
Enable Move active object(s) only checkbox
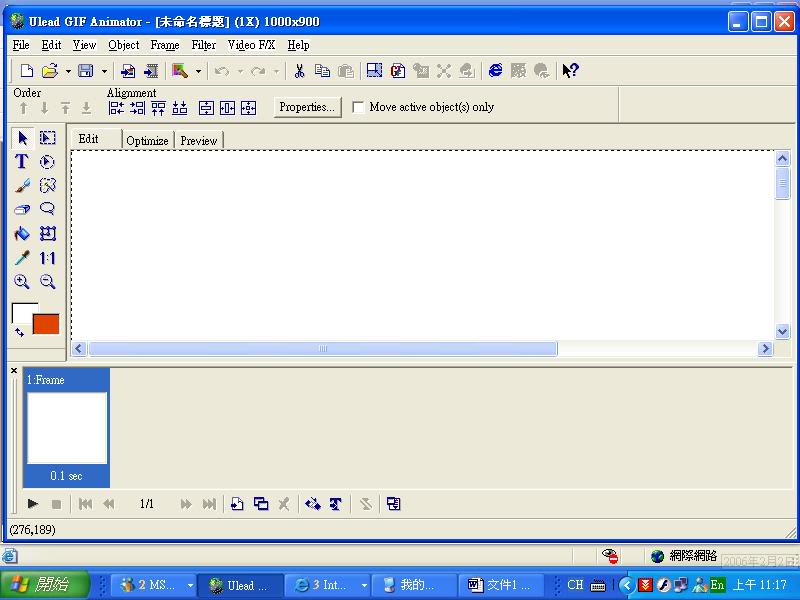click(x=358, y=107)
